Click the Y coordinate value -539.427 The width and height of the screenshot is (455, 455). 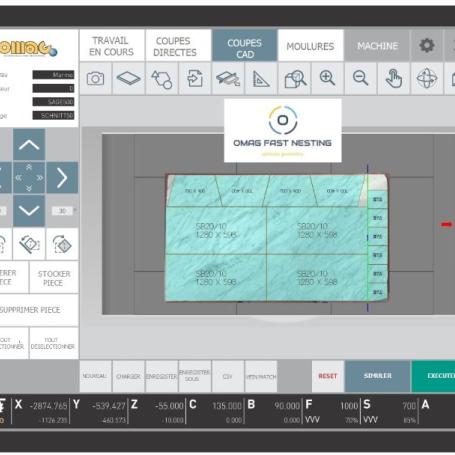pos(109,406)
